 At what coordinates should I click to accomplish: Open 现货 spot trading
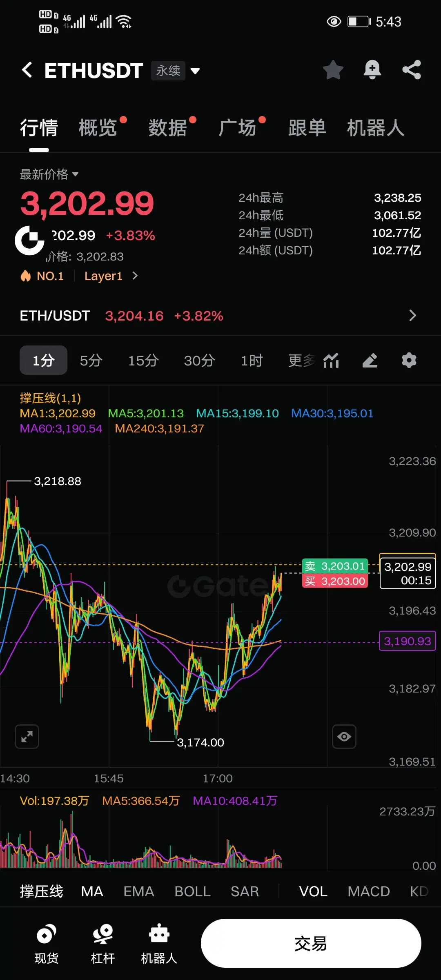tap(46, 944)
